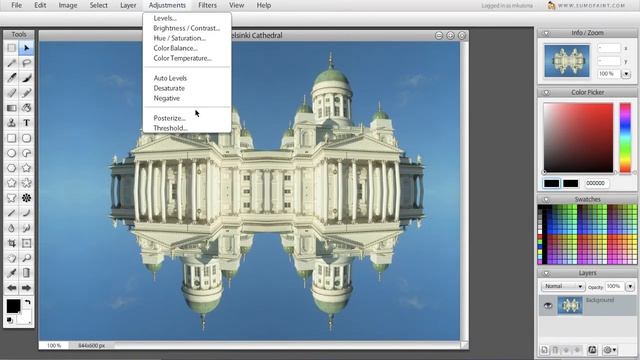Click the rainbow hue slider strip
The image size is (640, 360).
[x=625, y=138]
